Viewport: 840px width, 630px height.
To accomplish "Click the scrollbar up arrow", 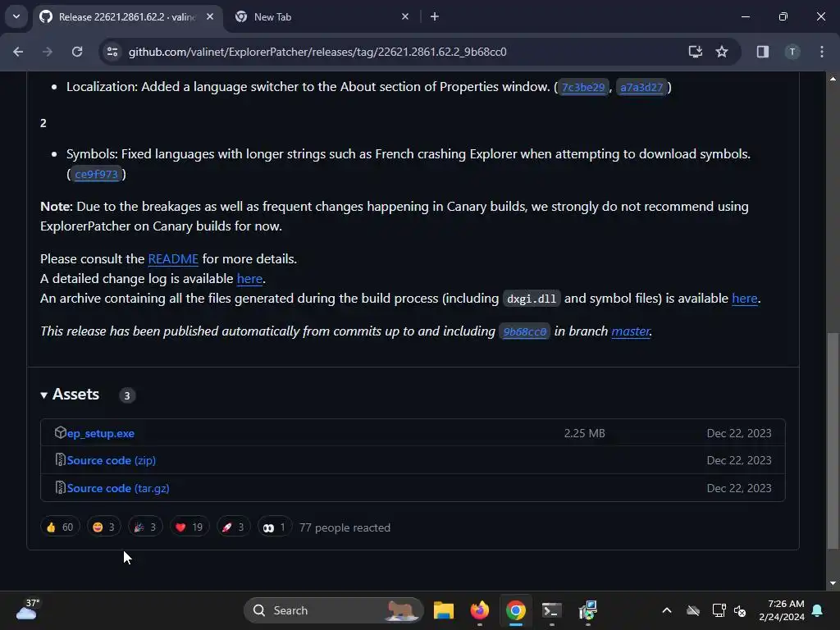I will click(x=833, y=79).
